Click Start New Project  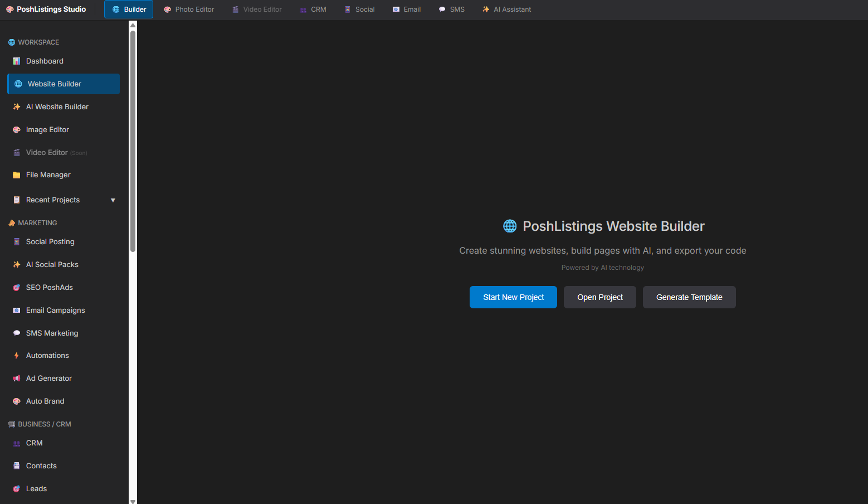coord(513,297)
